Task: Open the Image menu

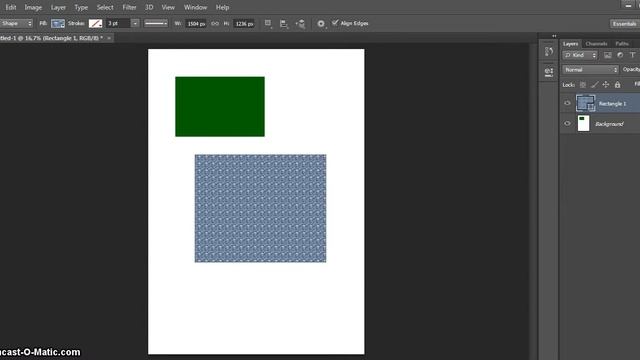Action: (33, 7)
